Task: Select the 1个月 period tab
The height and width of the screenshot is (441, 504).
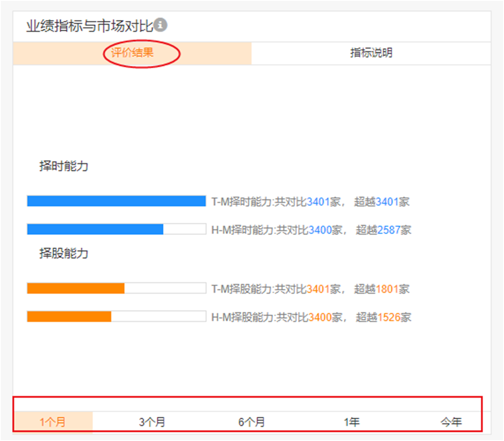Action: coord(53,422)
